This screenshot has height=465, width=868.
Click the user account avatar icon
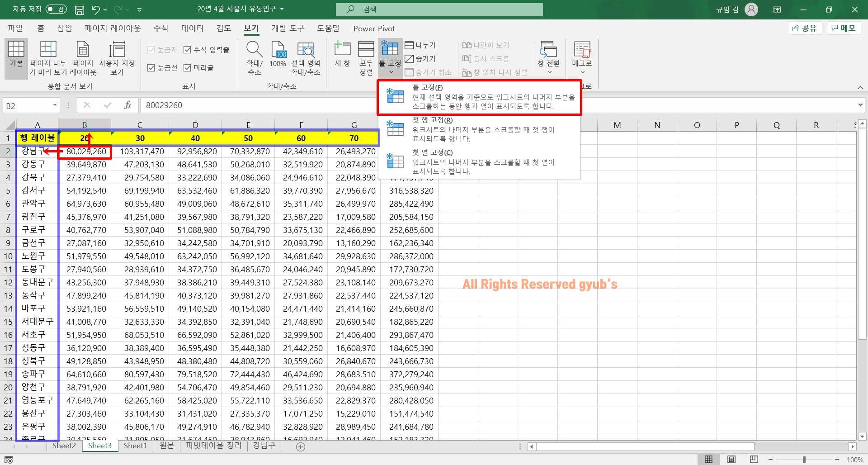point(751,9)
